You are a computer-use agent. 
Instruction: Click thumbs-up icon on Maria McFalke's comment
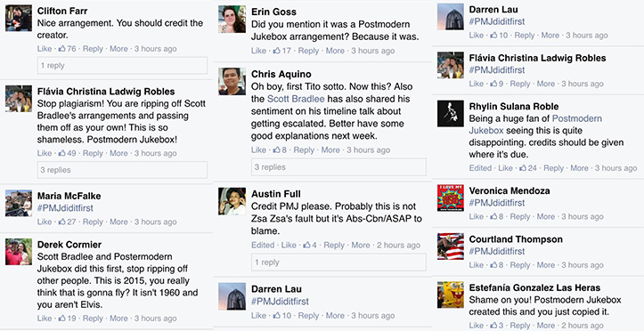[x=61, y=222]
